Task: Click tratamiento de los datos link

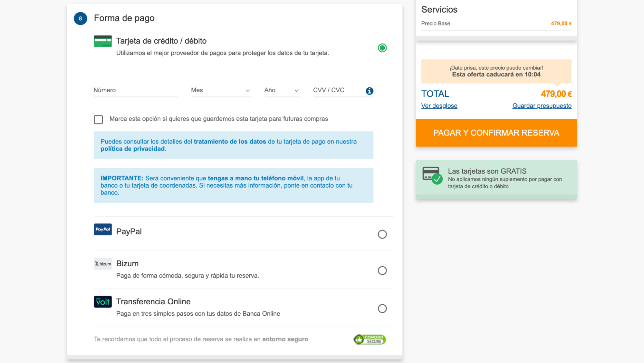Action: pos(230,142)
